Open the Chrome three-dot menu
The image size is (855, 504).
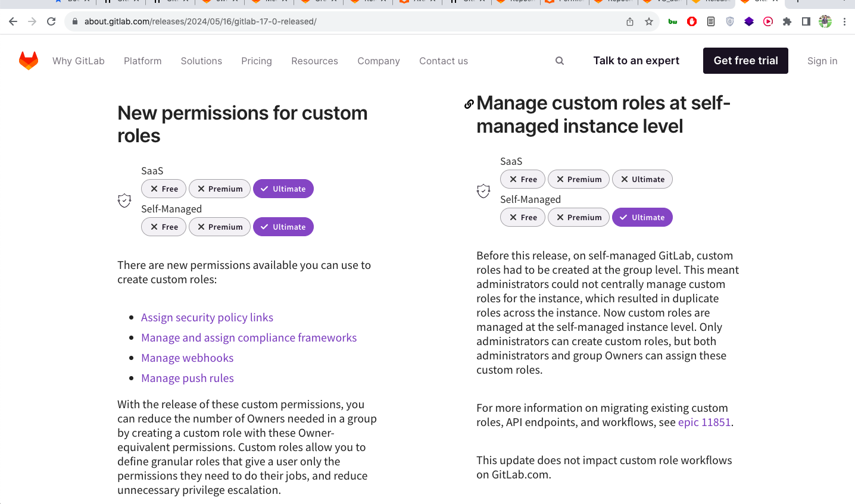pos(844,21)
